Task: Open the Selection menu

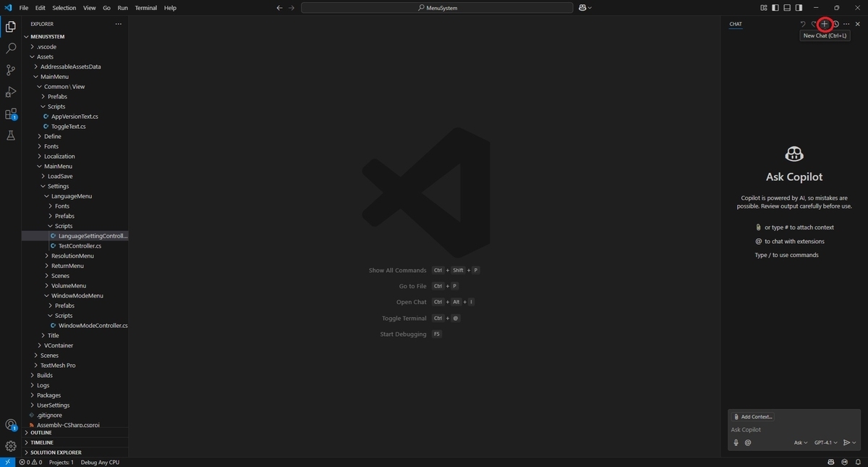Action: click(x=64, y=8)
